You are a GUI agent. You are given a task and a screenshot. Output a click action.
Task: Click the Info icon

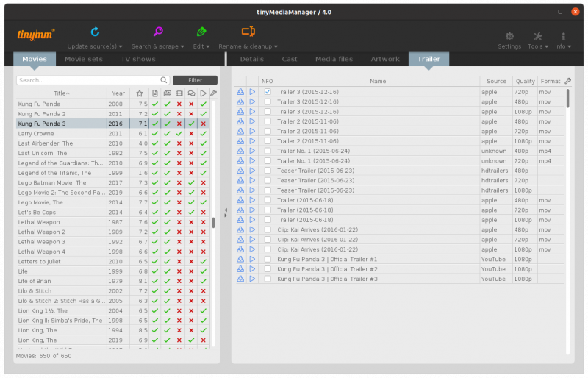(563, 37)
